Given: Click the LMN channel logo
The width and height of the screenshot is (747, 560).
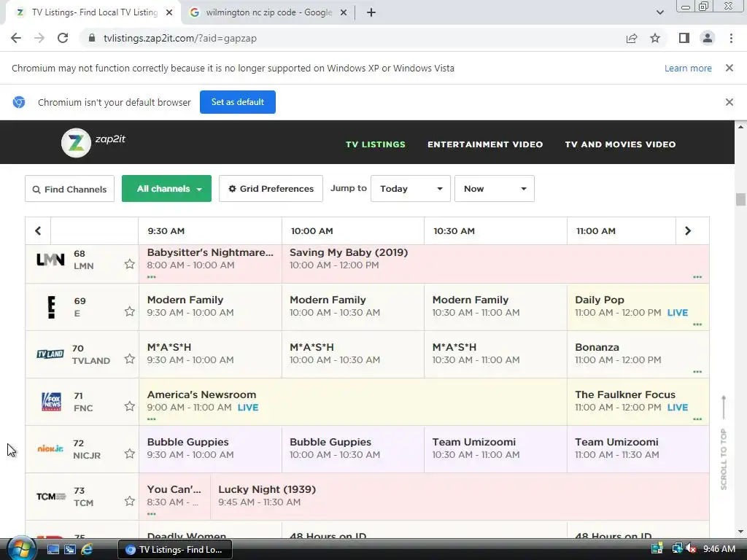Looking at the screenshot, I should 50,260.
